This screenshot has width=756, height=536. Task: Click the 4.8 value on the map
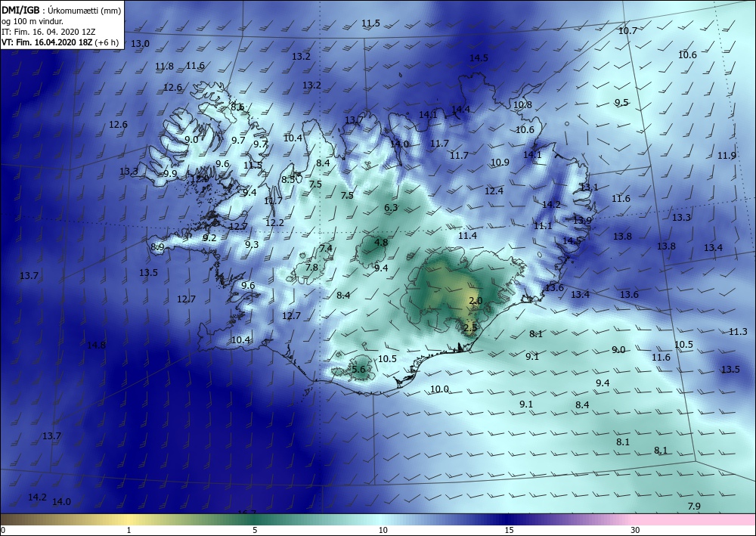pyautogui.click(x=381, y=242)
